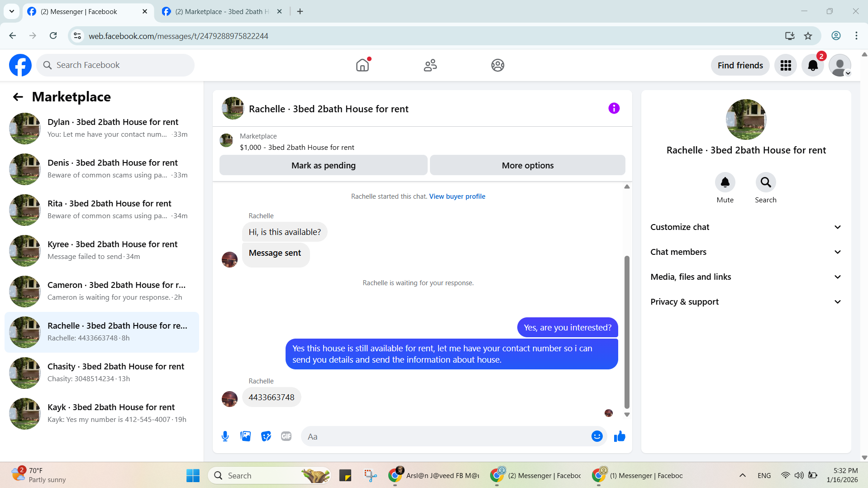Image resolution: width=868 pixels, height=488 pixels.
Task: Choose a sticker icon
Action: pyautogui.click(x=266, y=436)
